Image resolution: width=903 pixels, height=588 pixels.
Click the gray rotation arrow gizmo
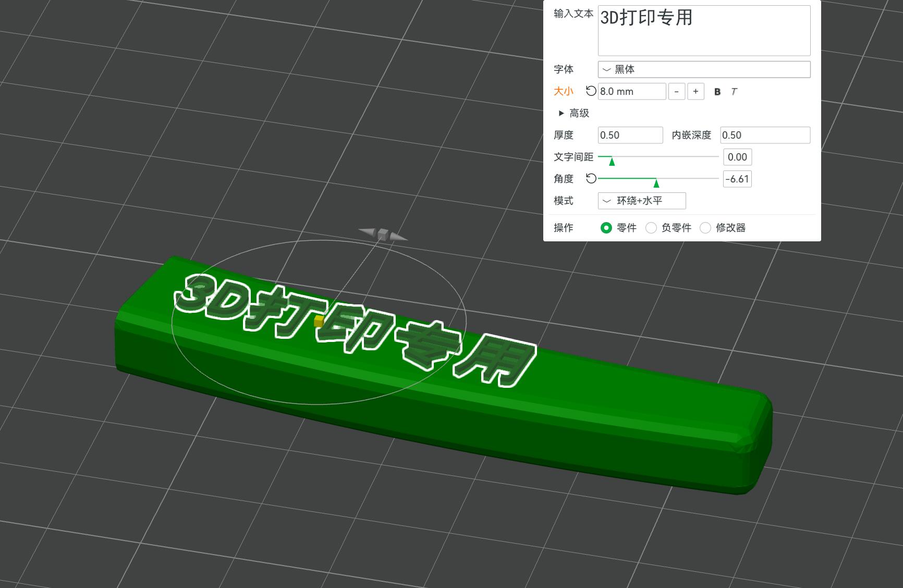click(x=383, y=235)
